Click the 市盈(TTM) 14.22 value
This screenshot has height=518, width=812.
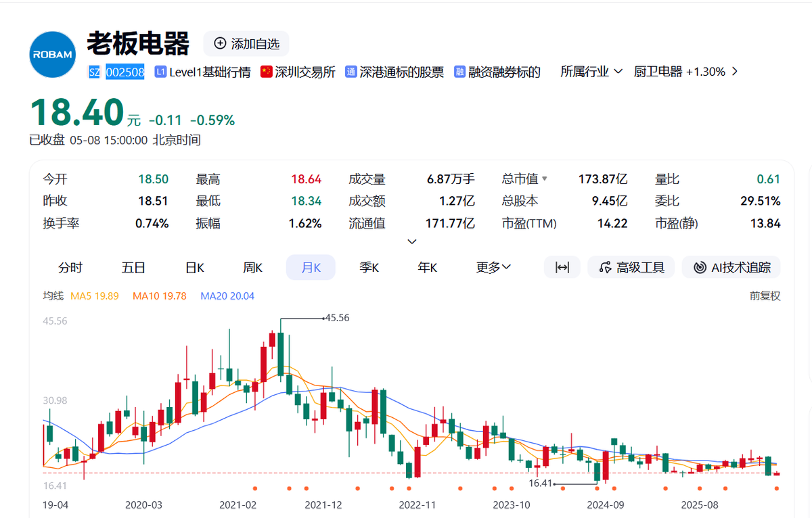tap(613, 223)
